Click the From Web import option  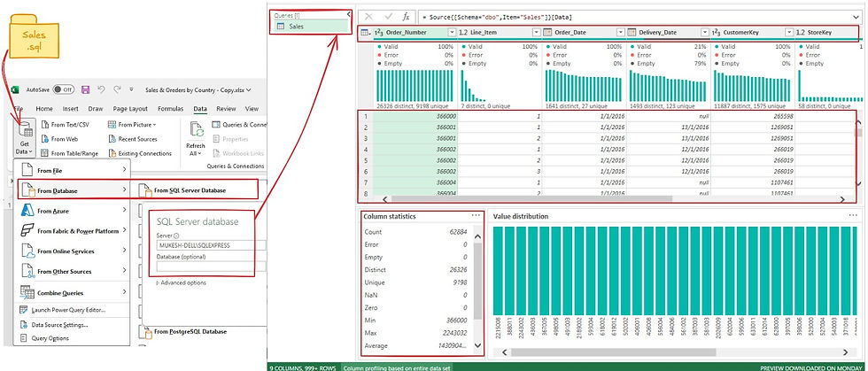click(x=58, y=139)
